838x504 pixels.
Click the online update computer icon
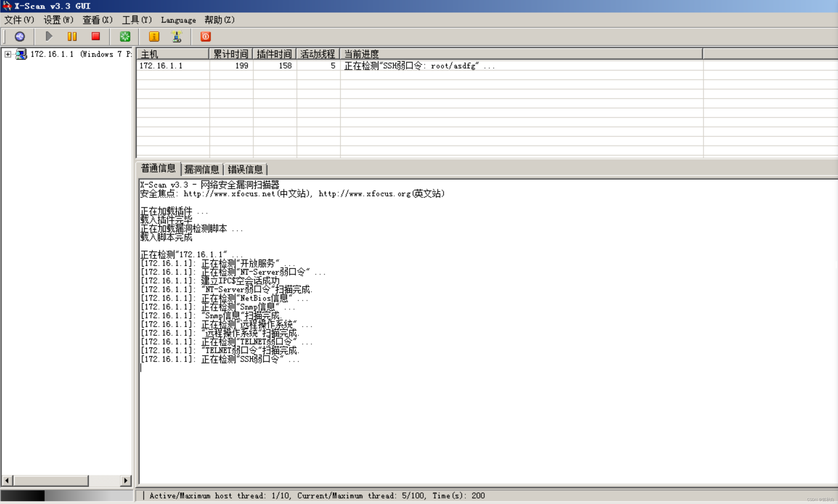[x=176, y=36]
